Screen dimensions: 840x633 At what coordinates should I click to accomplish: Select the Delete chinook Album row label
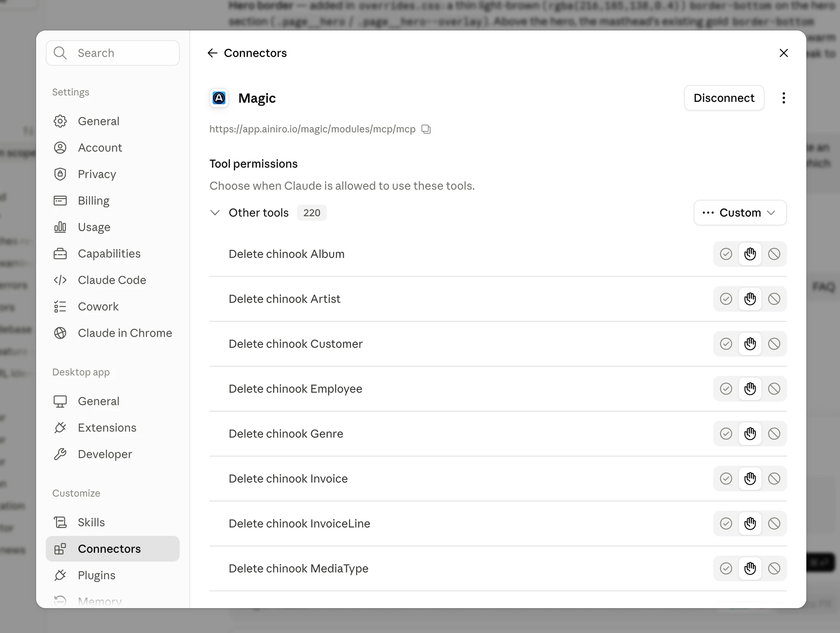286,254
